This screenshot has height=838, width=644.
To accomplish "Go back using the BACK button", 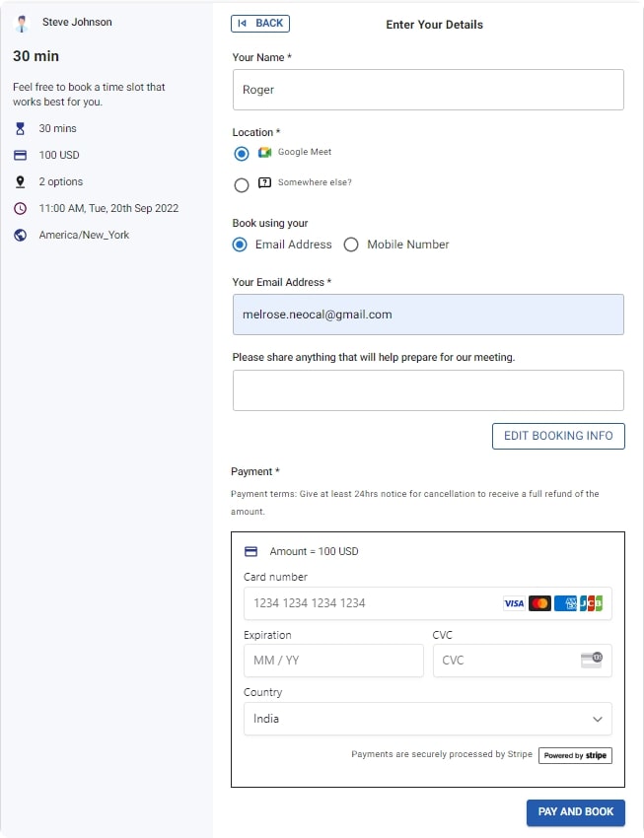I will pos(260,24).
